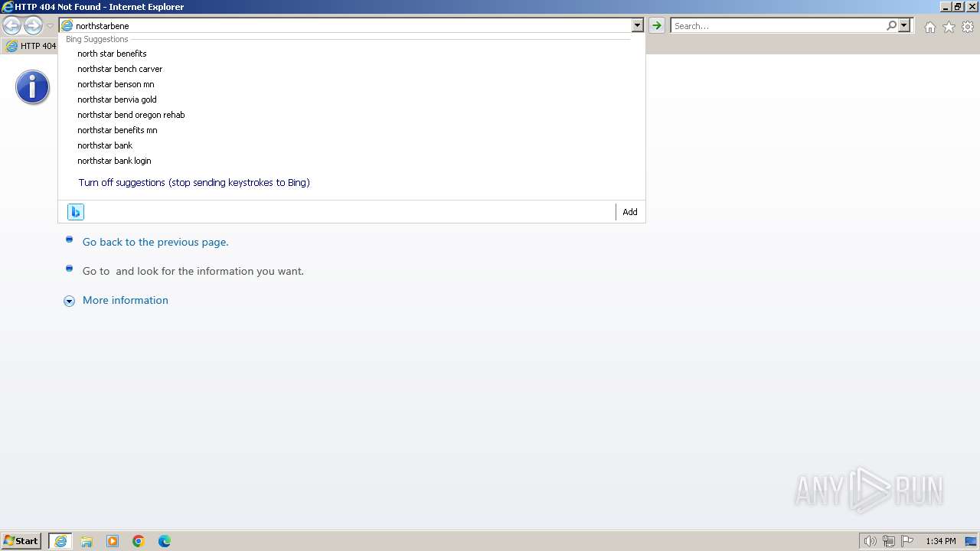Select the HTTP 404 tab
980x551 pixels.
coord(31,46)
